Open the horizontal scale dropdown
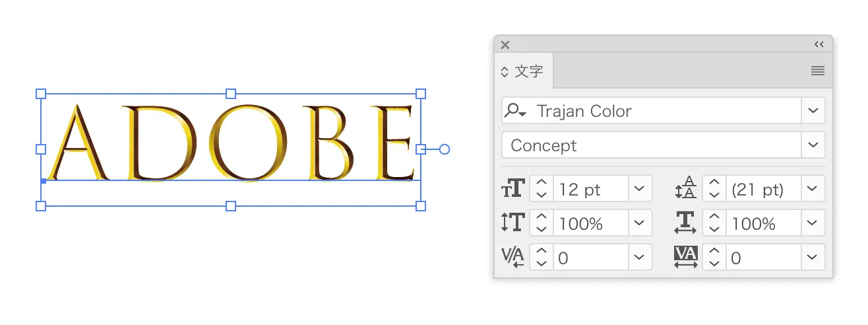 coord(813,223)
